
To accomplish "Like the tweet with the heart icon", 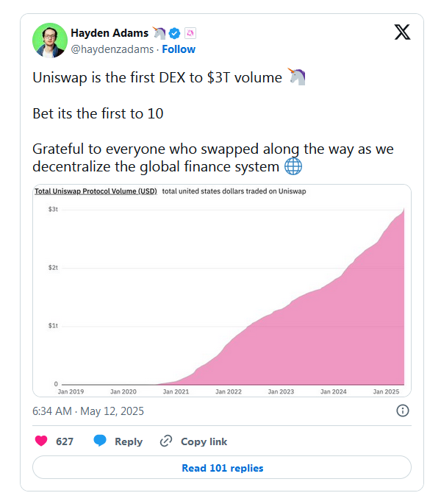I will tap(41, 441).
